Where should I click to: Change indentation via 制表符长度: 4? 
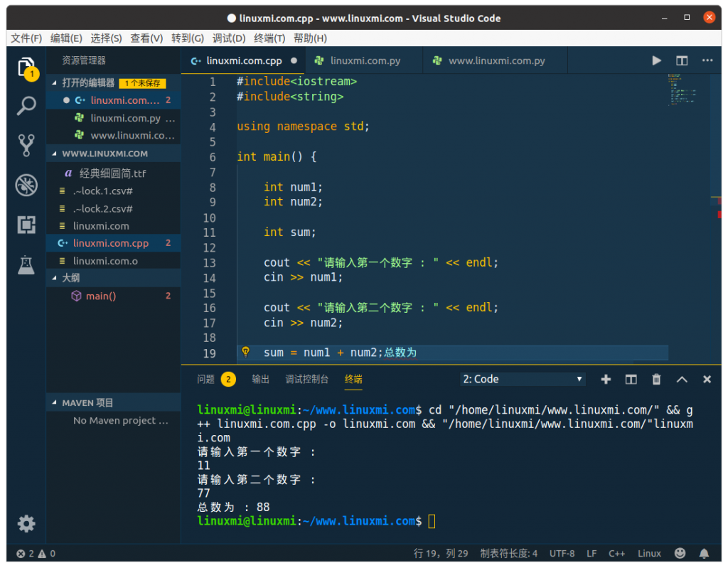pos(508,553)
